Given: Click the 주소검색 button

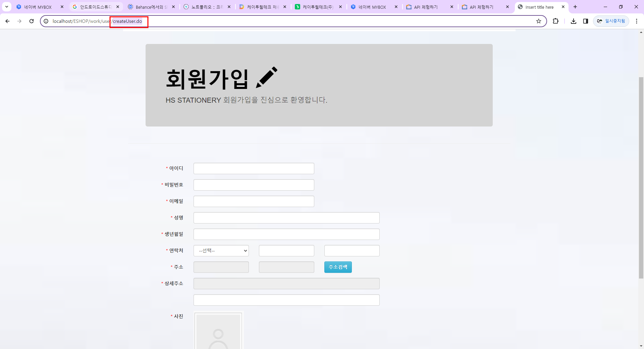Looking at the screenshot, I should (x=338, y=267).
